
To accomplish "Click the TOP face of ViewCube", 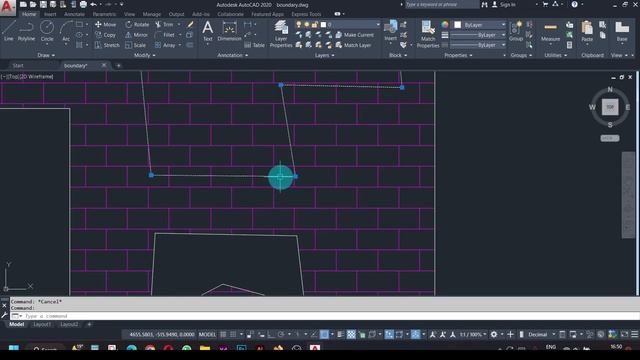I will tap(610, 107).
